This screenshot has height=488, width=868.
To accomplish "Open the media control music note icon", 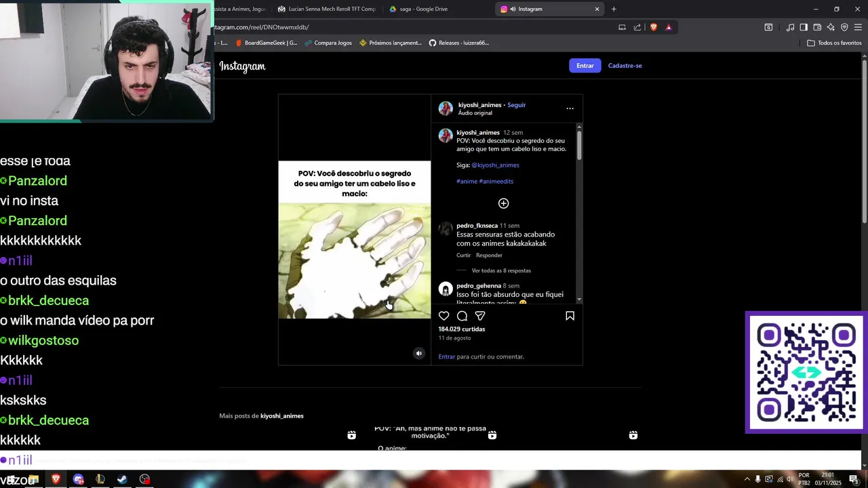I will (790, 27).
